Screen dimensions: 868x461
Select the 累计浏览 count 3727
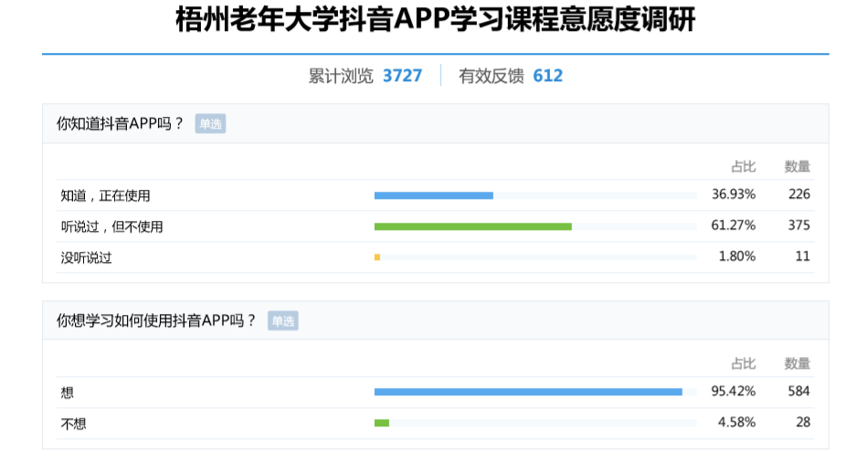click(402, 76)
